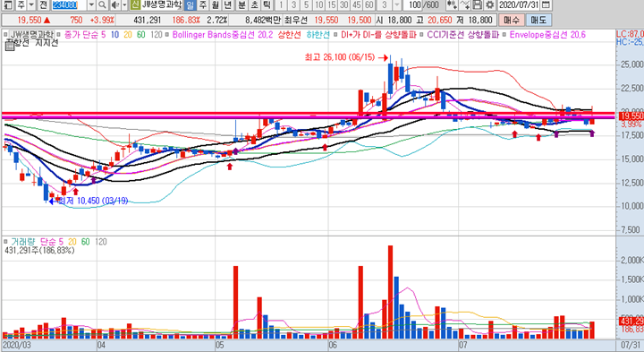Image resolution: width=644 pixels, height=352 pixels.
Task: Switch to the 틱 tick chart
Action: [267, 5]
